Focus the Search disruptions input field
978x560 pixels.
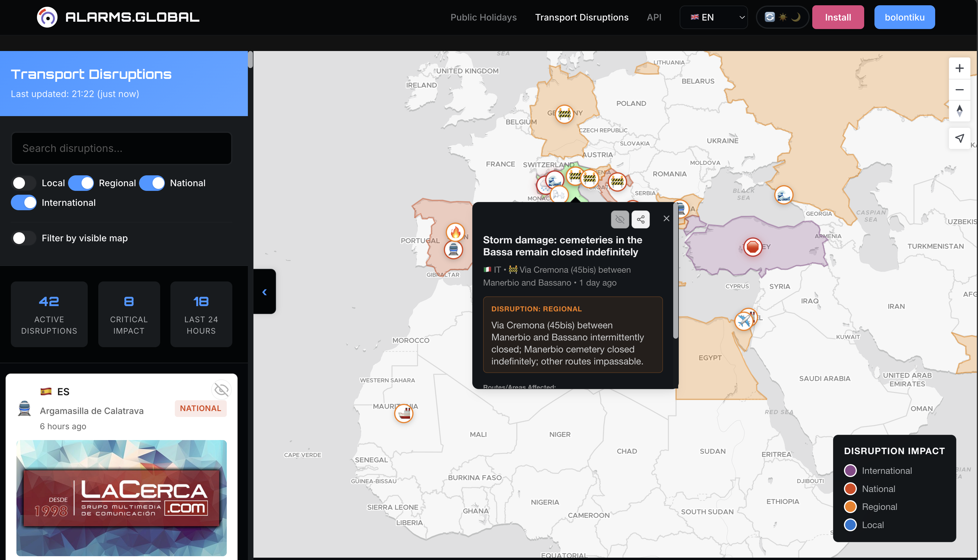(x=121, y=148)
